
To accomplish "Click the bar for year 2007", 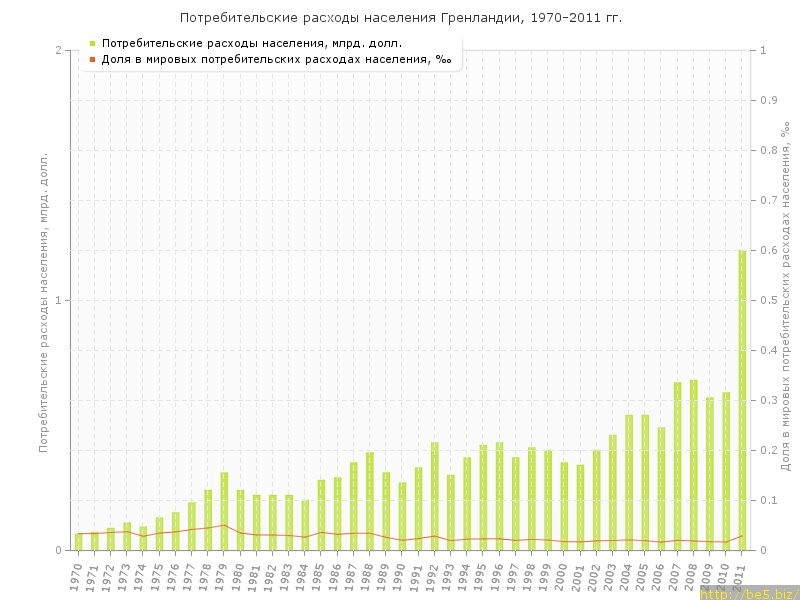I will (x=677, y=466).
